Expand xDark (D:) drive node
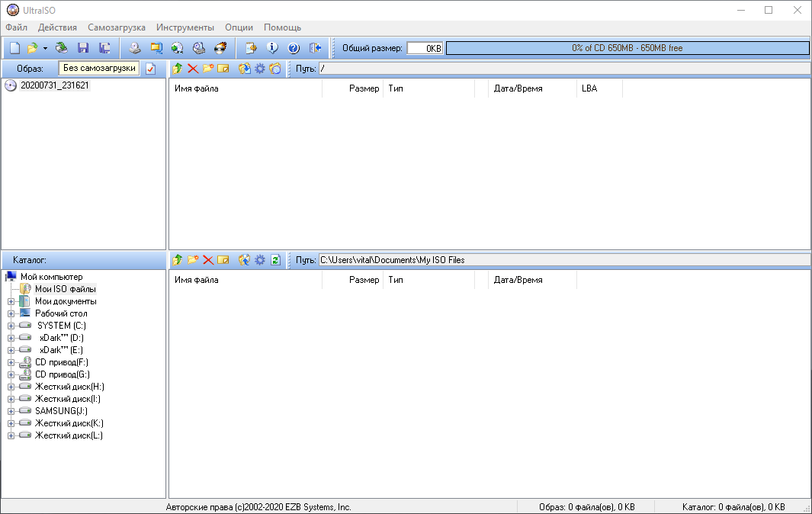The image size is (812, 514). click(x=11, y=338)
